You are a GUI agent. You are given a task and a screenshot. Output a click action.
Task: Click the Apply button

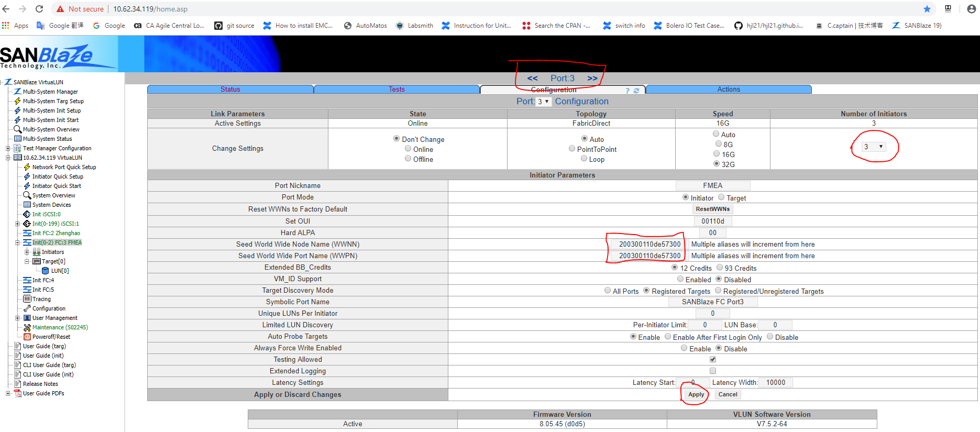696,395
